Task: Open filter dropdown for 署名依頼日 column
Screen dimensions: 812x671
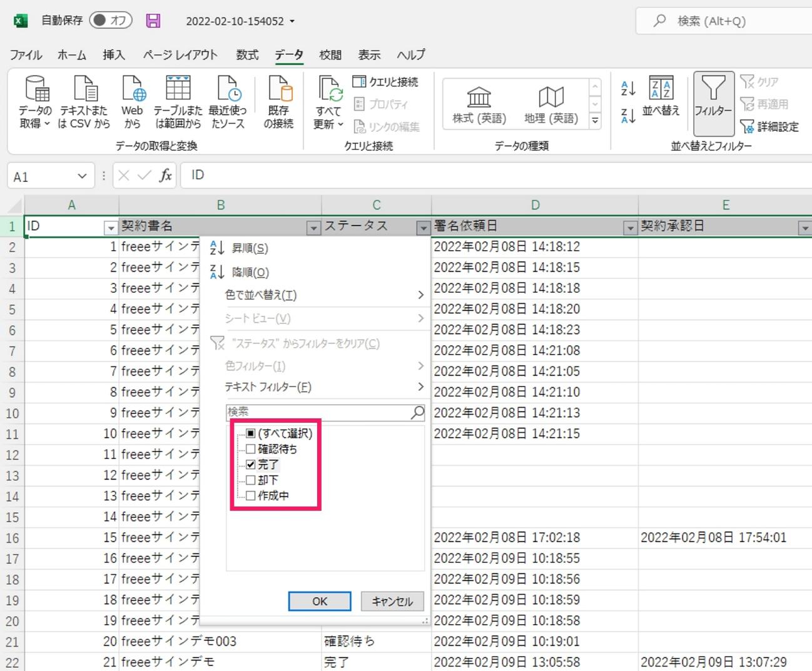Action: click(x=631, y=228)
